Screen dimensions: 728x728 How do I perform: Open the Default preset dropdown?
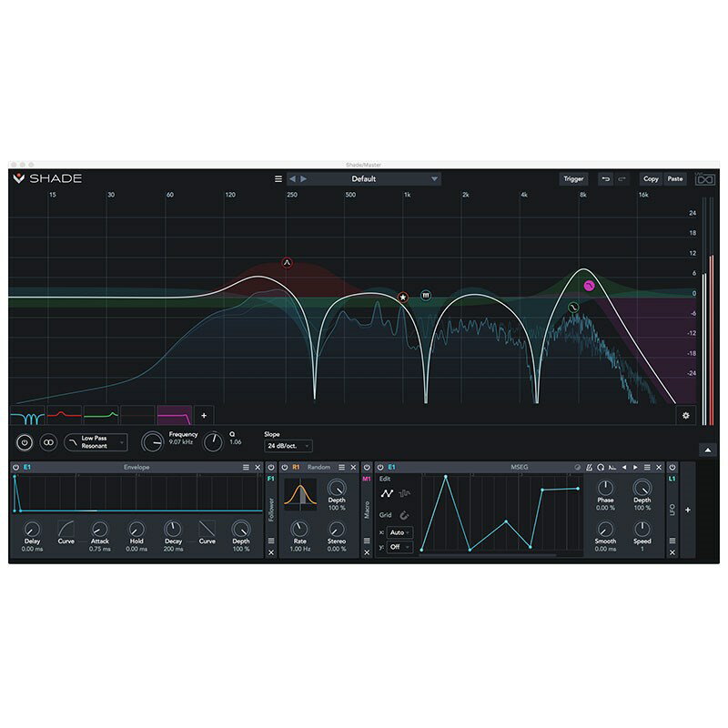point(364,179)
